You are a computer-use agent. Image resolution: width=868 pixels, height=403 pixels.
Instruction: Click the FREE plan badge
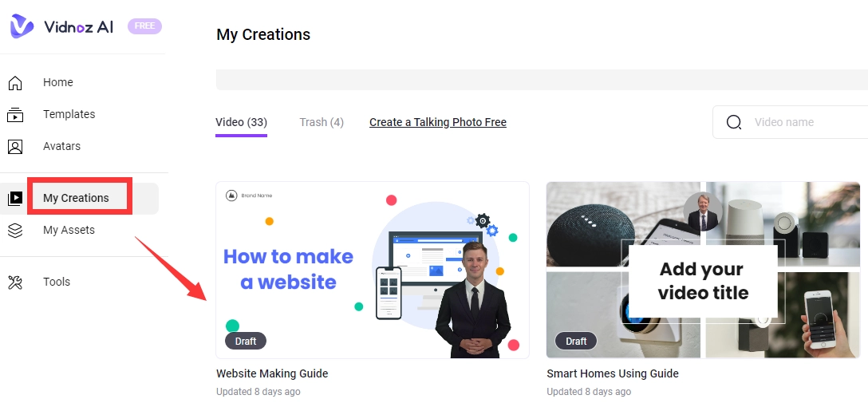pos(144,26)
